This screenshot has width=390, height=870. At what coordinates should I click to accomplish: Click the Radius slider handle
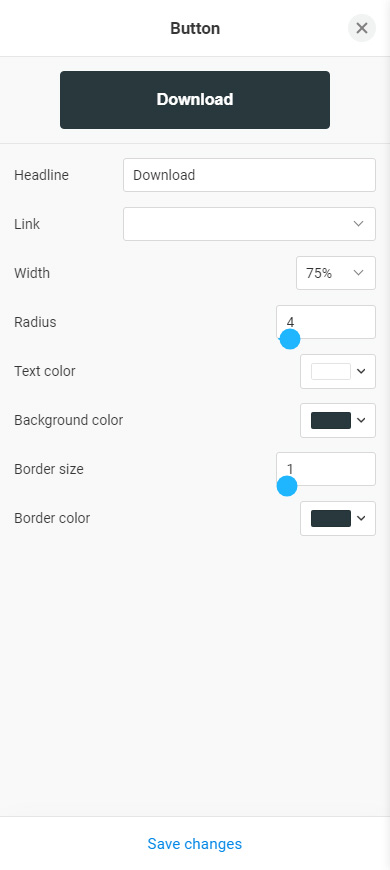point(290,338)
